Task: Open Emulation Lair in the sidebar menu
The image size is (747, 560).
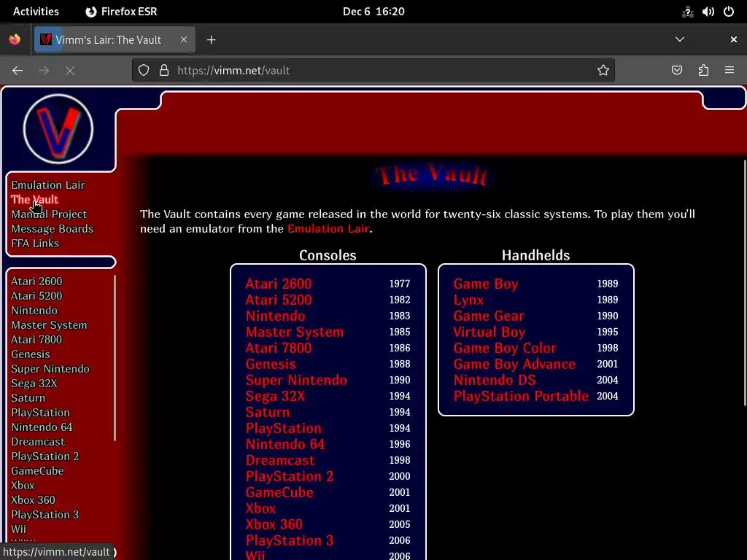Action: pos(48,184)
